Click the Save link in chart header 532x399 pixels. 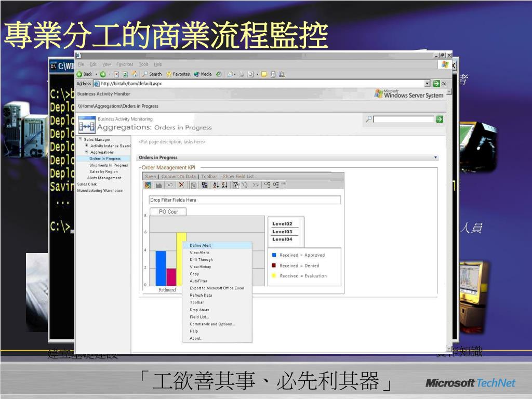pyautogui.click(x=150, y=177)
